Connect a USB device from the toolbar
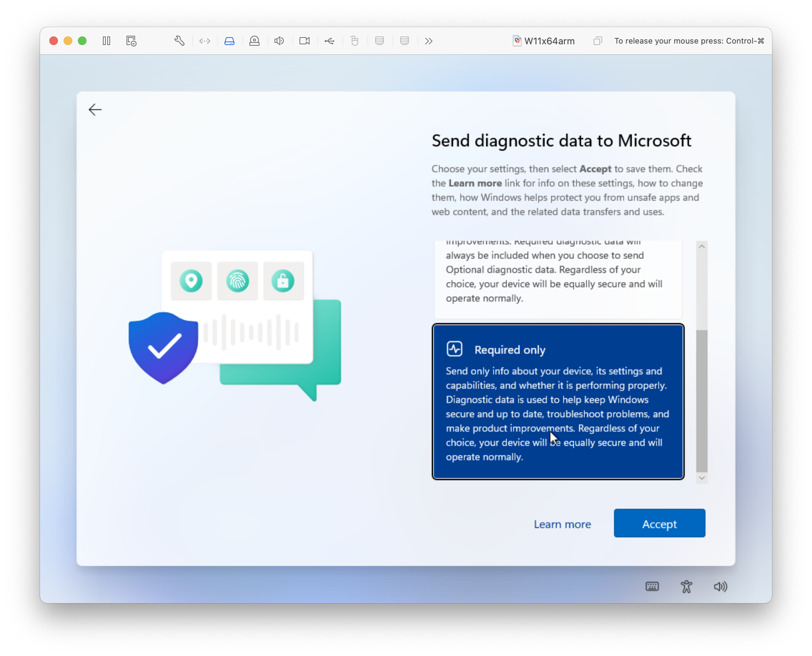This screenshot has height=656, width=812. [x=329, y=41]
